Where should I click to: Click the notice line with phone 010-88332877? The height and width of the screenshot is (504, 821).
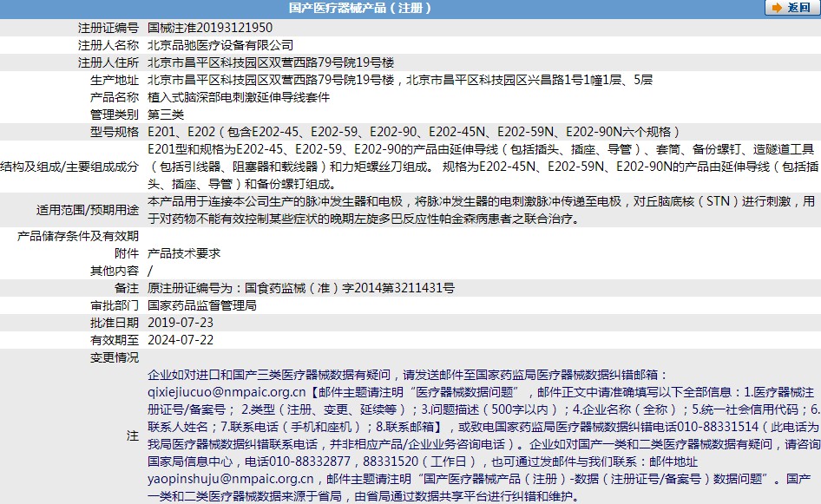(423, 461)
